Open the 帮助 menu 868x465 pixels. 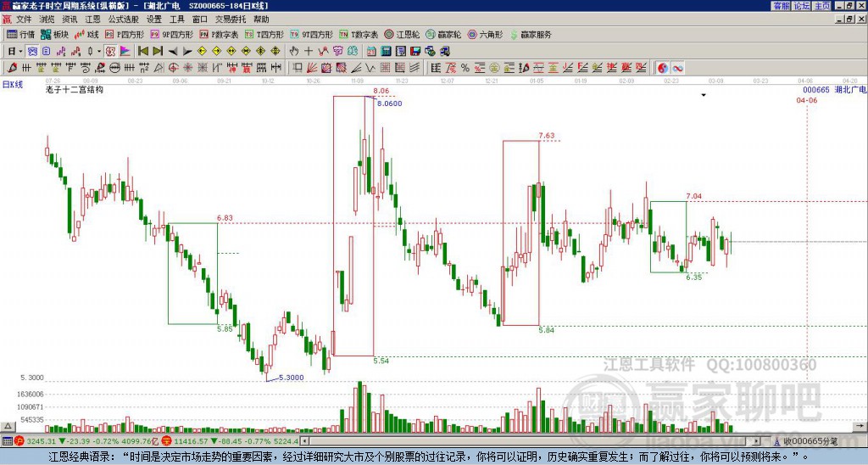pyautogui.click(x=261, y=20)
